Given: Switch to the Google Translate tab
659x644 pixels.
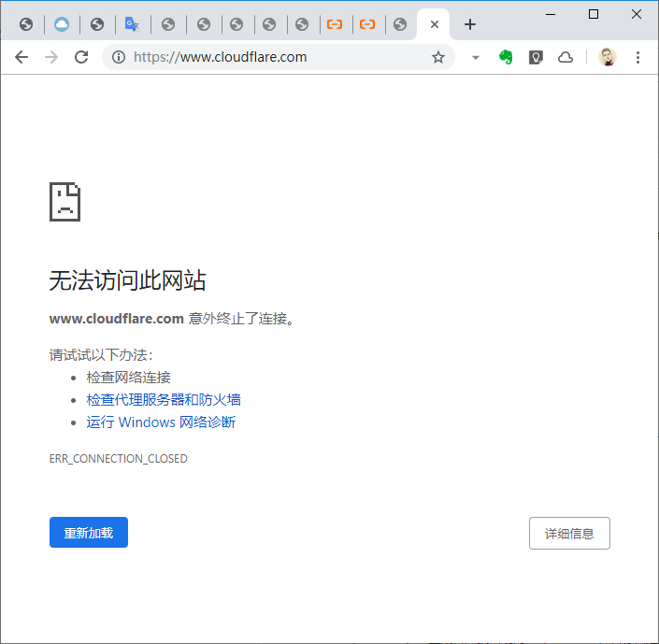Looking at the screenshot, I should (x=132, y=24).
